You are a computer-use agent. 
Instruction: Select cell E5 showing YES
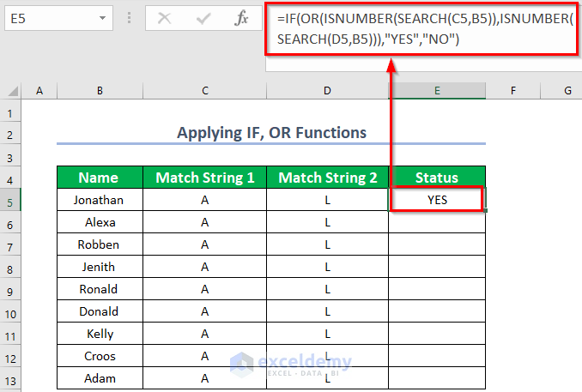[x=437, y=200]
